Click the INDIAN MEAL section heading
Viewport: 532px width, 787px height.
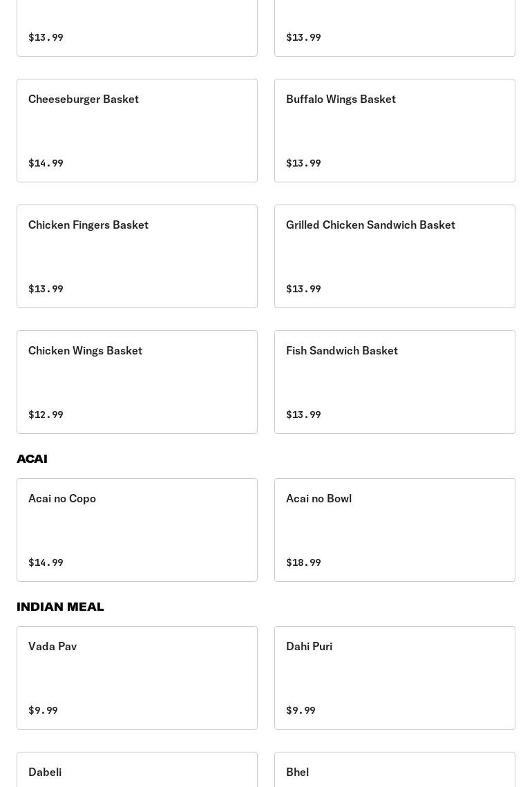pyautogui.click(x=60, y=607)
